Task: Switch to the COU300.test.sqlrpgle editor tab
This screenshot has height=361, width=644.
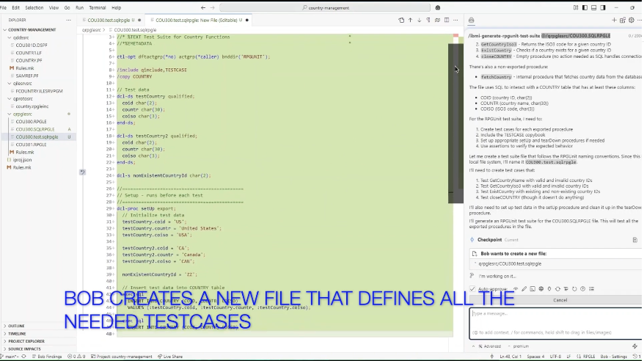Action: (110, 20)
